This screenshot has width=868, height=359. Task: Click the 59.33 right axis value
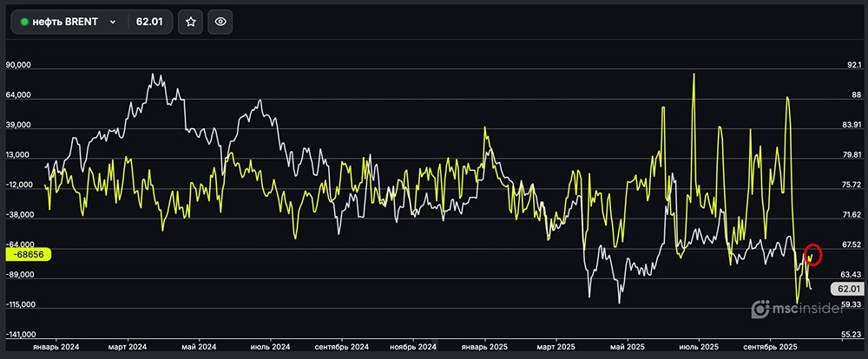[x=852, y=304]
